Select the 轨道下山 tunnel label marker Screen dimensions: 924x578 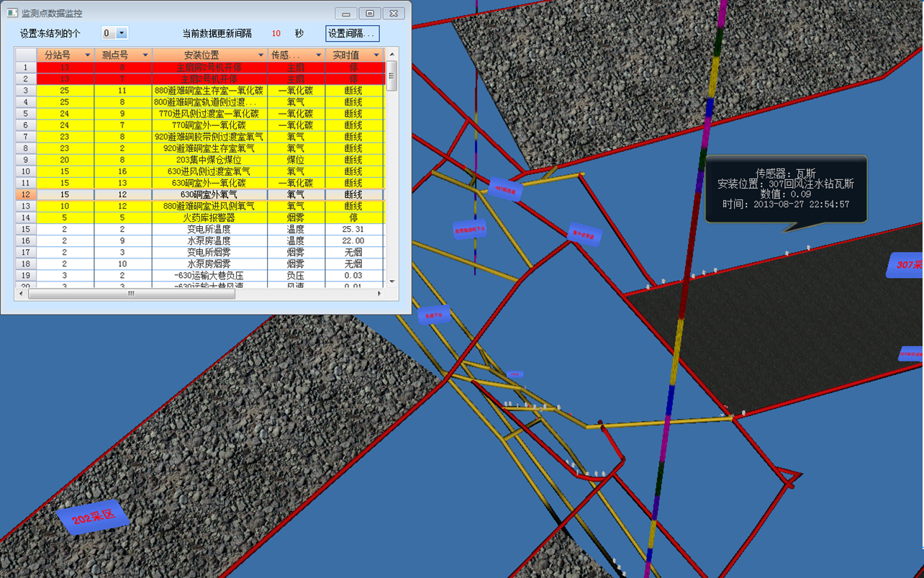pos(437,315)
